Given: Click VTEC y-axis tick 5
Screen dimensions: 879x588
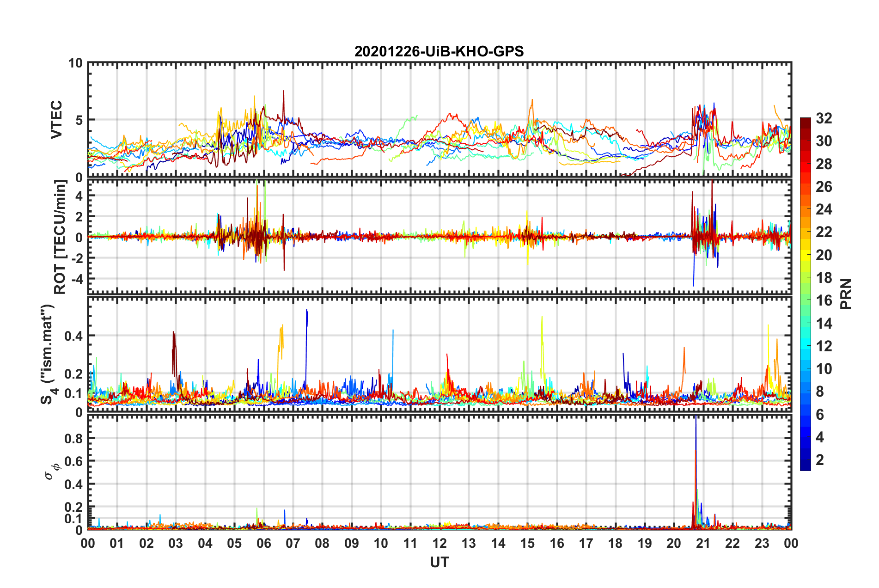Looking at the screenshot, I should (x=79, y=120).
